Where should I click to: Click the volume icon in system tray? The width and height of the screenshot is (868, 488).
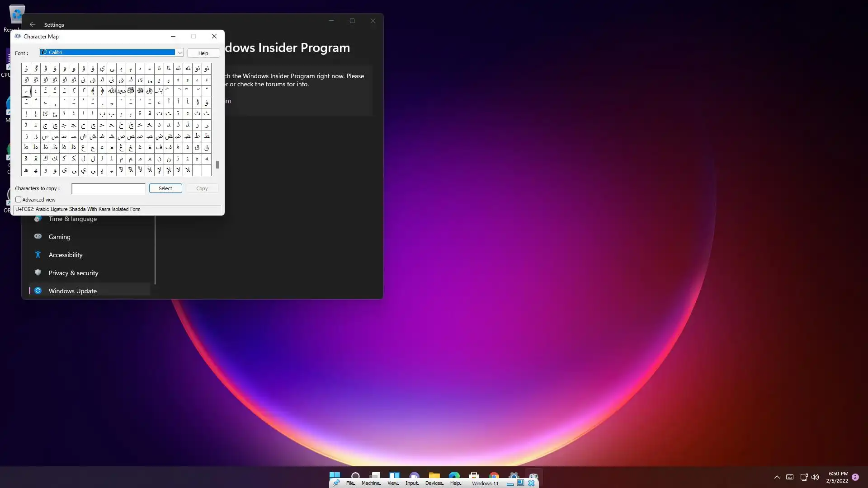(x=815, y=477)
